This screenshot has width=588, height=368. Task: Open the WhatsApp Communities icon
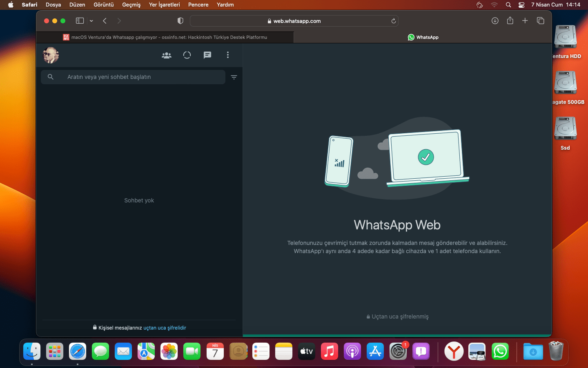coord(167,55)
